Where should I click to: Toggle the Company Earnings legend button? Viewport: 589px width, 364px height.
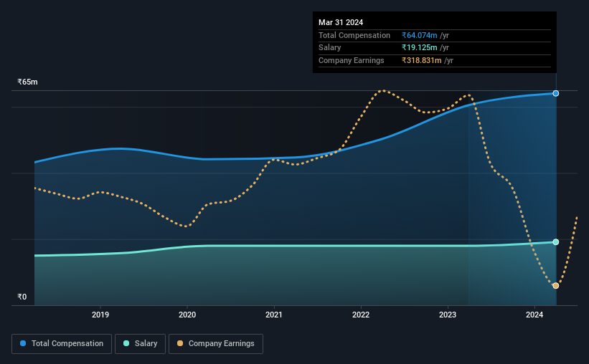pyautogui.click(x=216, y=344)
